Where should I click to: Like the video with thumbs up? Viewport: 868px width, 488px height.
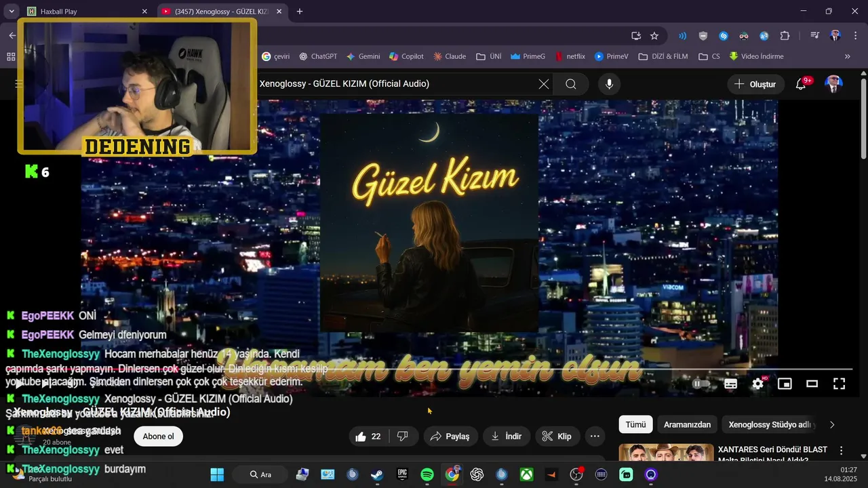pyautogui.click(x=367, y=436)
